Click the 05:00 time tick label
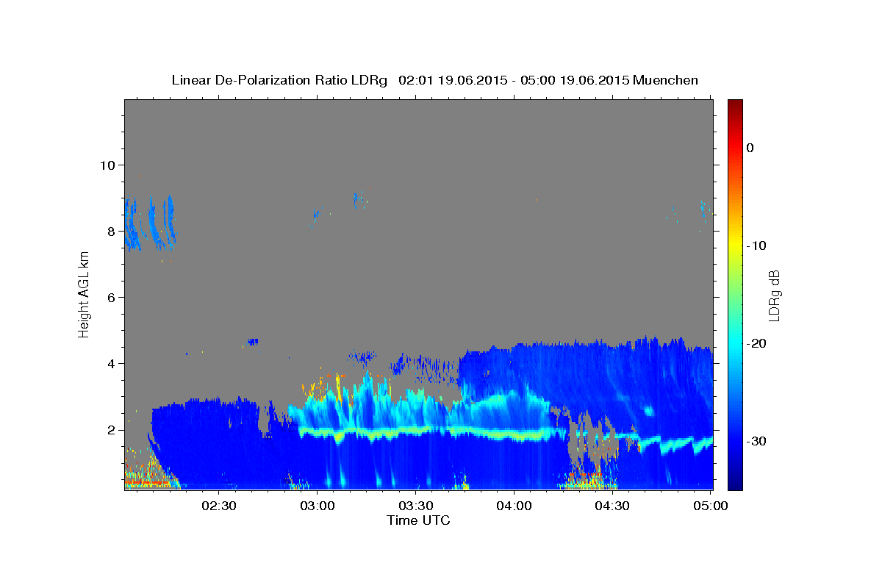The image size is (882, 588). coord(711,506)
